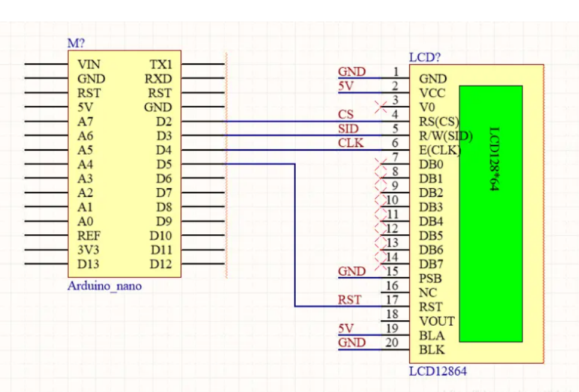
Task: Click the A1 pin label
Action: (x=85, y=207)
